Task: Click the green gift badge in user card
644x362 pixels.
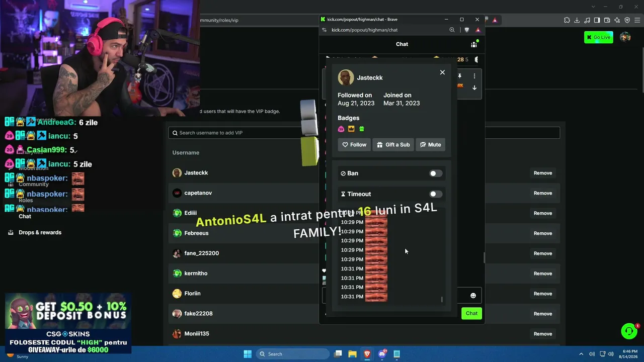Action: pos(361,129)
